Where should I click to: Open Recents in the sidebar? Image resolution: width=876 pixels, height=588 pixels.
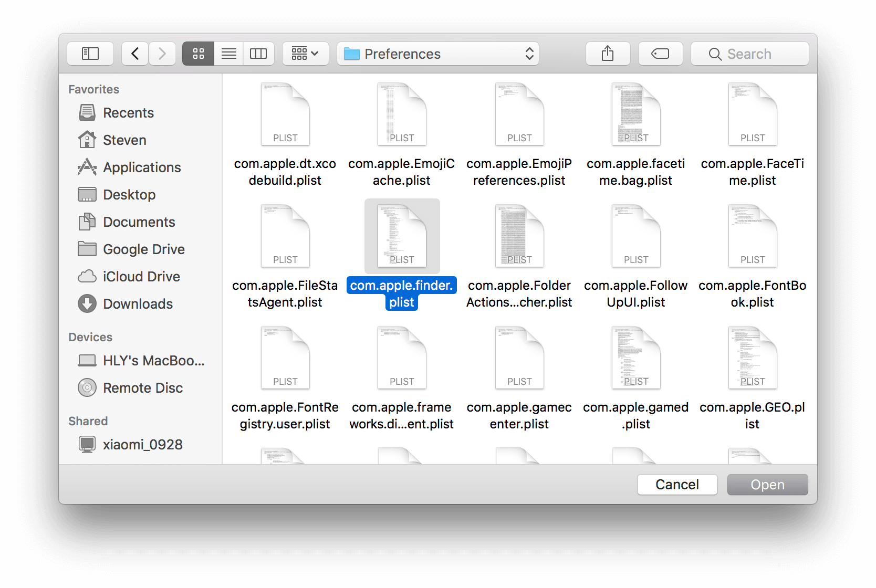tap(128, 113)
